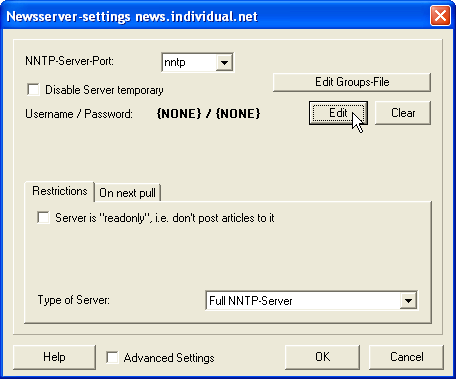Clear the username and password
Screen dimensions: 456x379
point(403,113)
